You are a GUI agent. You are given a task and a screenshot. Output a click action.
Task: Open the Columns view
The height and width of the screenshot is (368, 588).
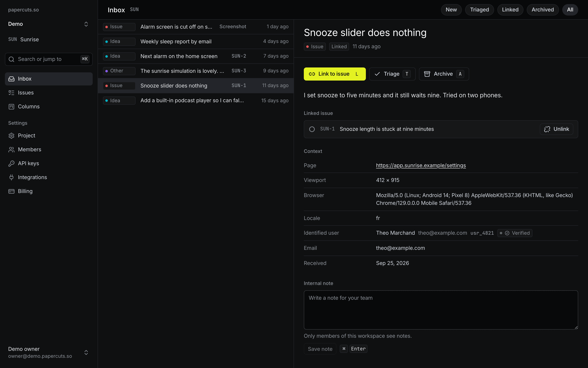pos(49,107)
